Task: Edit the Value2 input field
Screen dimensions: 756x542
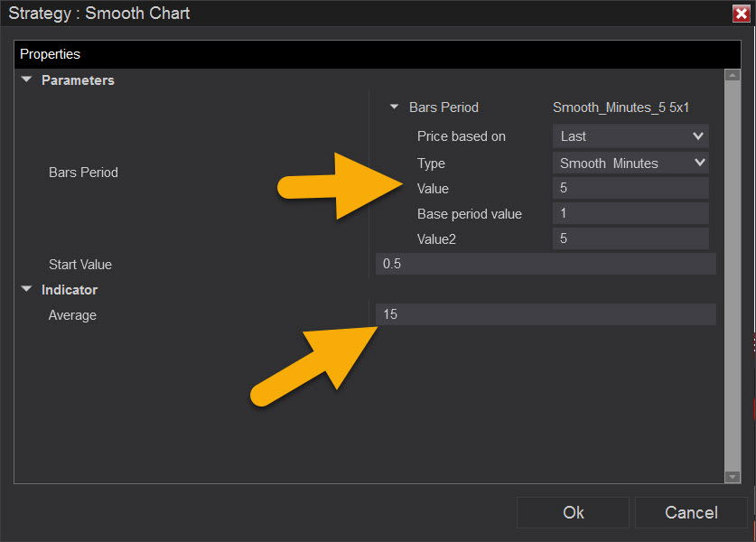Action: (x=630, y=238)
